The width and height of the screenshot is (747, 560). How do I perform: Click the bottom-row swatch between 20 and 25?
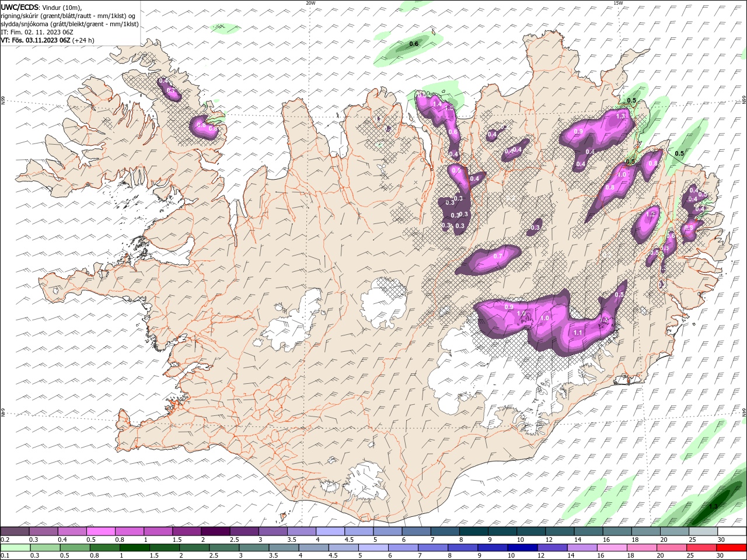point(671,548)
